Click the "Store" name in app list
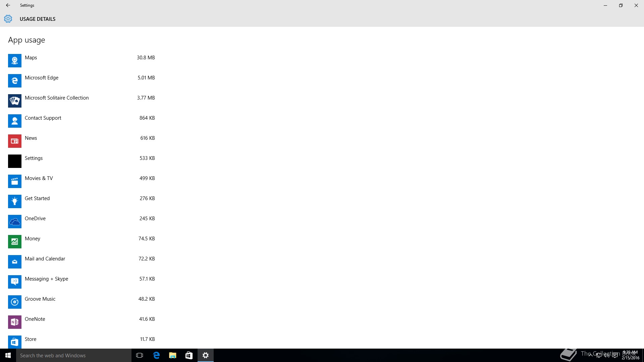The height and width of the screenshot is (362, 644). point(31,339)
